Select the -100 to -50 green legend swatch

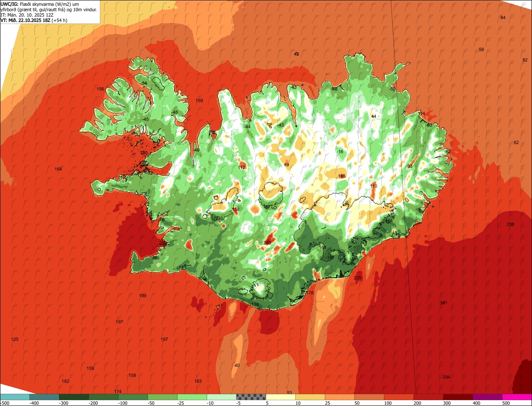coord(133,397)
